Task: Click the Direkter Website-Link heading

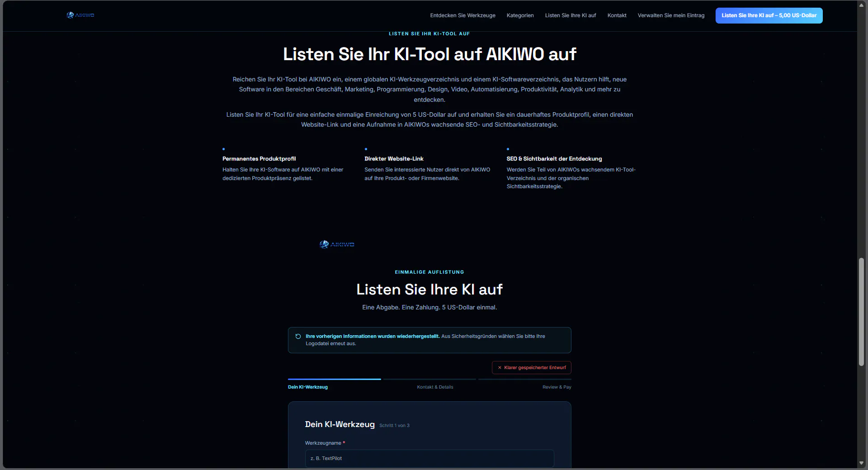Action: [394, 159]
